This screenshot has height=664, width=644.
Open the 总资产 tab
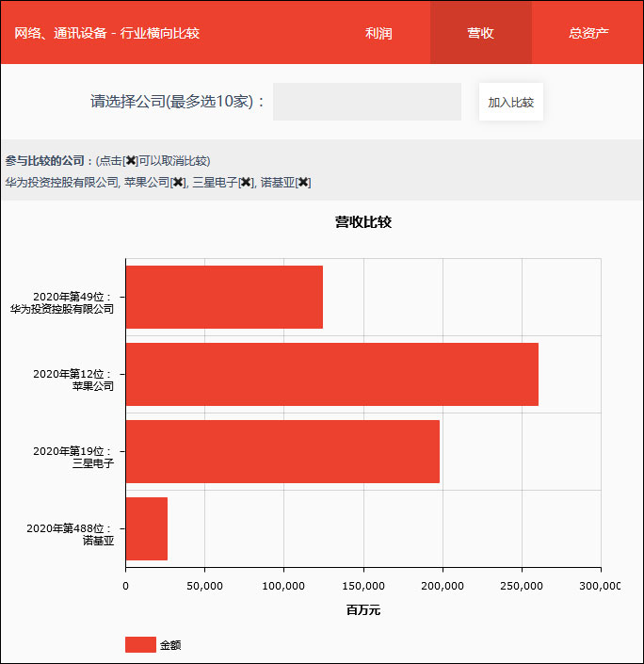coord(588,33)
